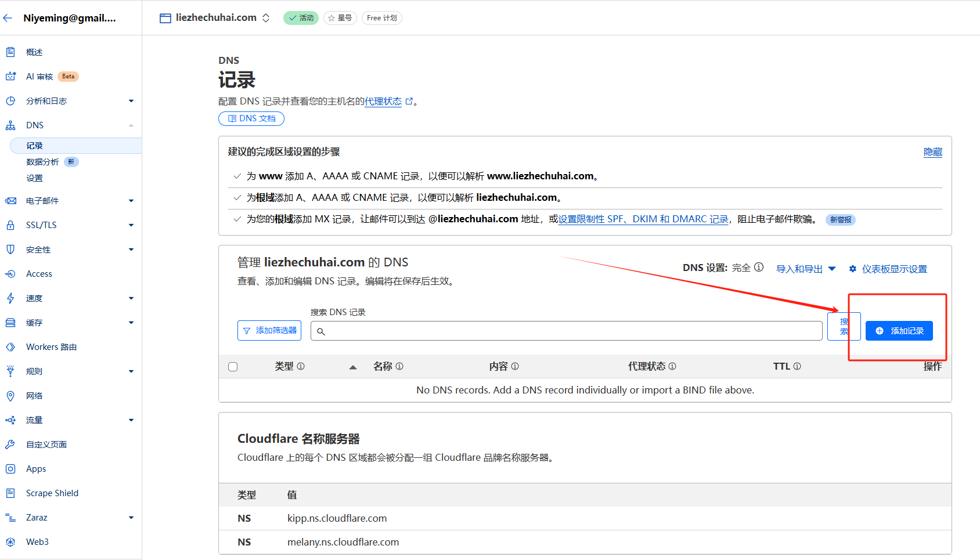Screen dimensions: 980x560
Task: Click the 分析和日志 chart icon
Action: coord(10,101)
